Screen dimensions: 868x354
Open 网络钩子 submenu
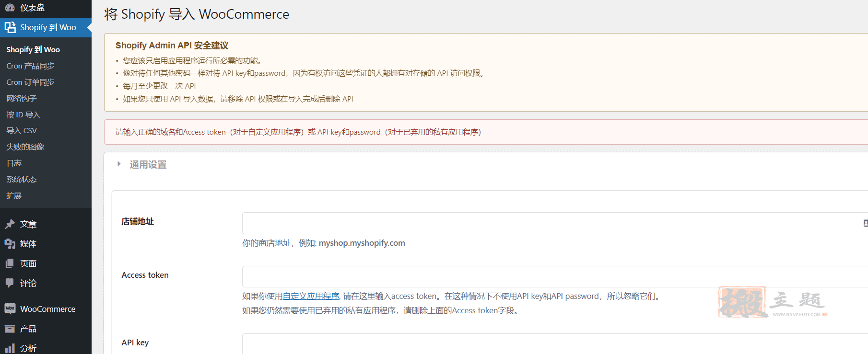tap(22, 98)
